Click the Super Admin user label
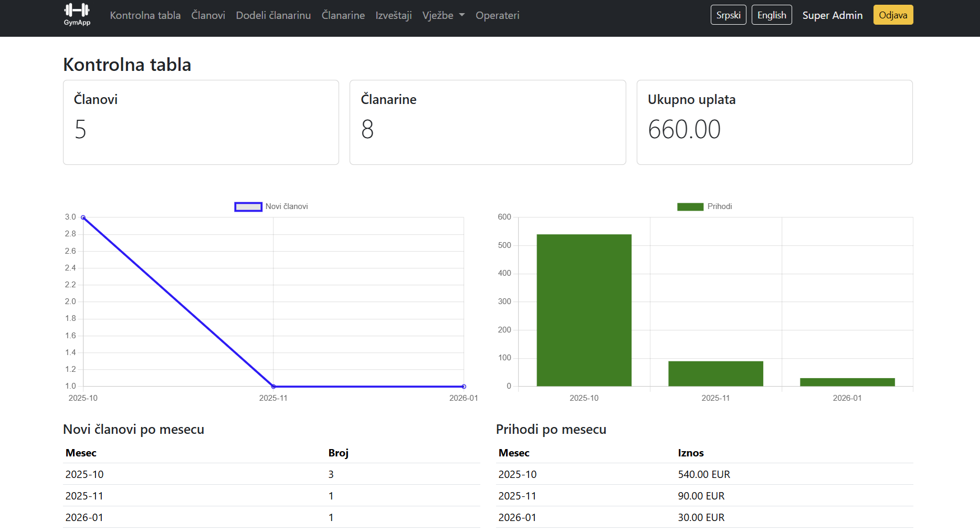The image size is (980, 531). tap(832, 15)
